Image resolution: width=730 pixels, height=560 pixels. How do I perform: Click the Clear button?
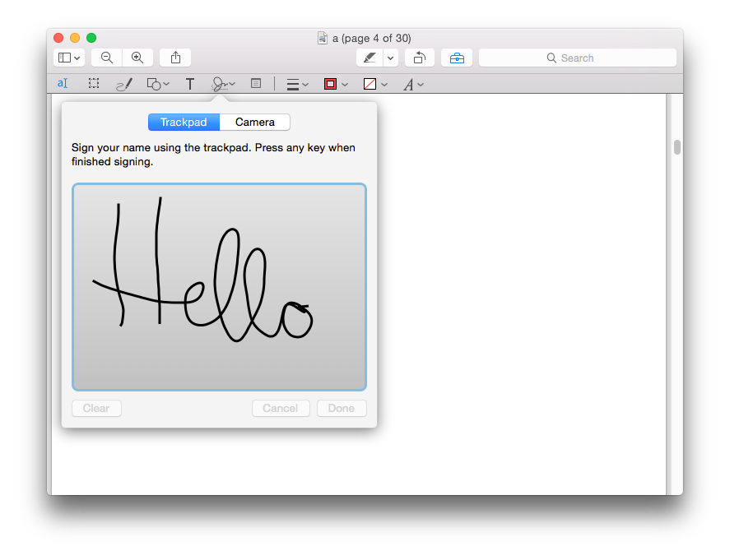[x=96, y=408]
